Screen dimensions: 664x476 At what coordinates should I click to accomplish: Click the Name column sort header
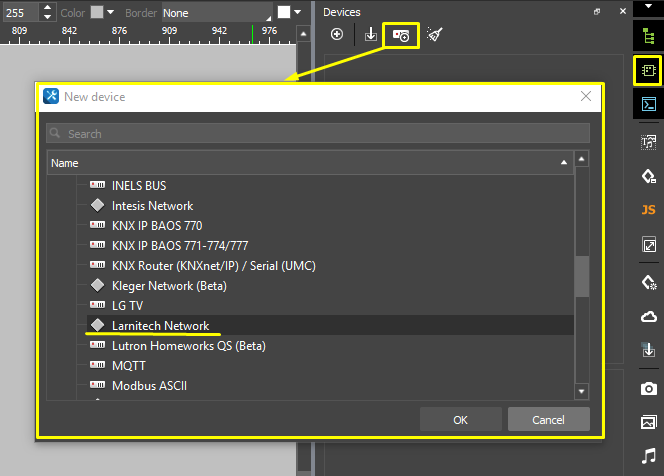(x=308, y=162)
